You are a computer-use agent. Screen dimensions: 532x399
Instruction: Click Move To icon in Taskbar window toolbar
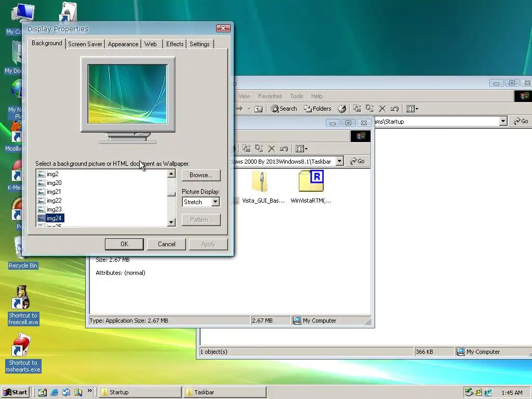coord(247,149)
